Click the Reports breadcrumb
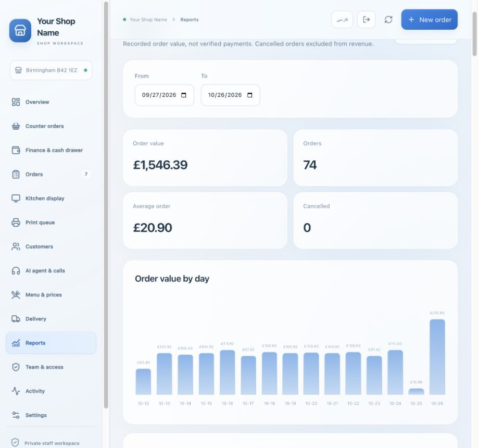Screen dimensions: 478x448 pyautogui.click(x=190, y=19)
